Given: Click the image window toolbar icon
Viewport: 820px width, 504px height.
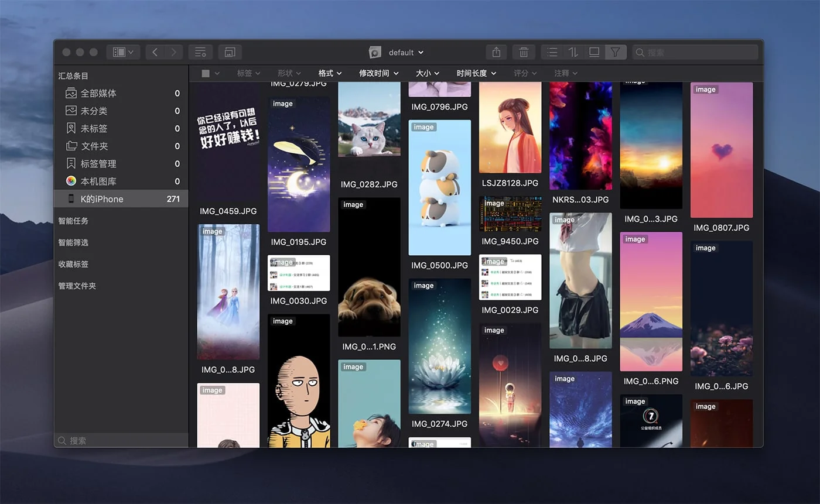Looking at the screenshot, I should pyautogui.click(x=230, y=52).
